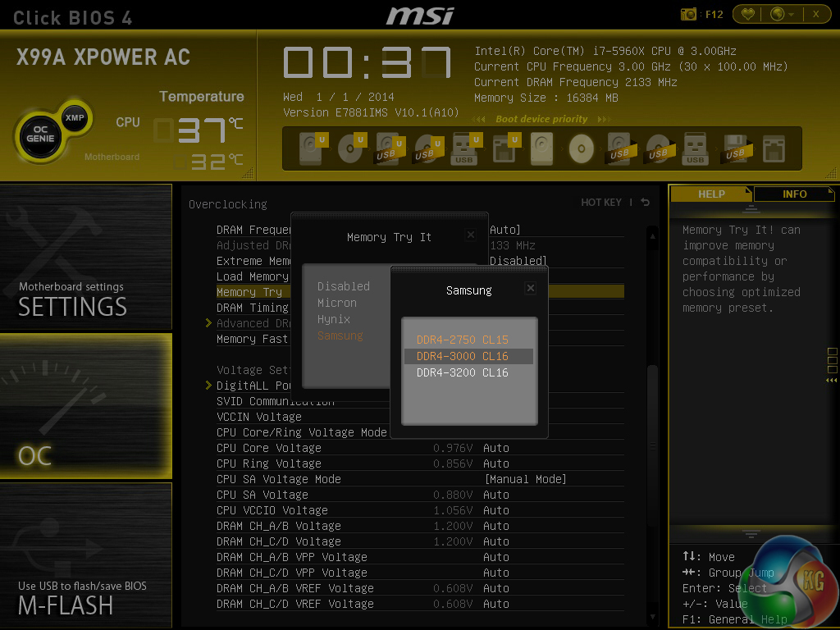Click scroll-up arrow of Overclocking list
Screen dimensions: 840x630
click(x=652, y=235)
